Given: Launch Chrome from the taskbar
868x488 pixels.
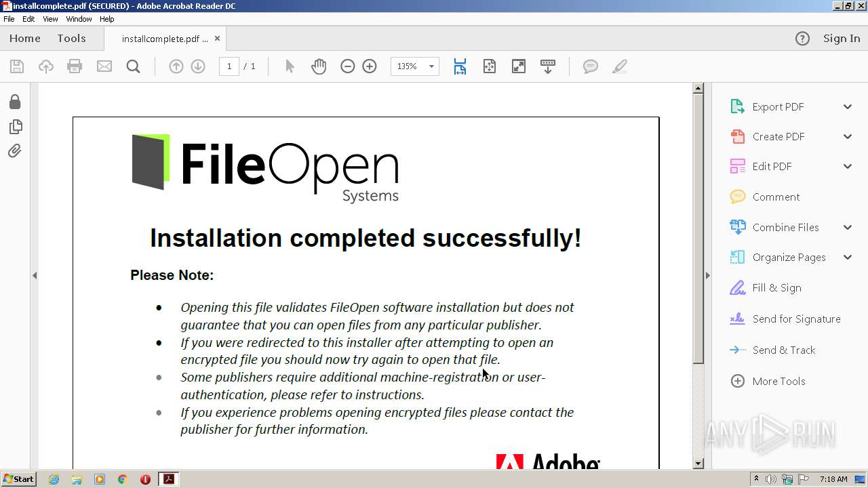Looking at the screenshot, I should pyautogui.click(x=122, y=479).
